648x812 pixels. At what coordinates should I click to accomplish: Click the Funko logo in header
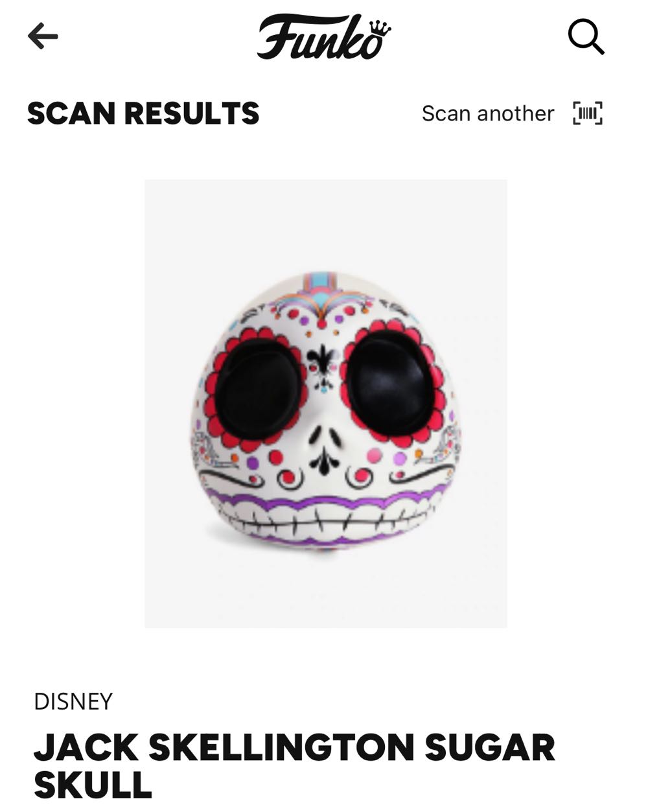[x=324, y=37]
